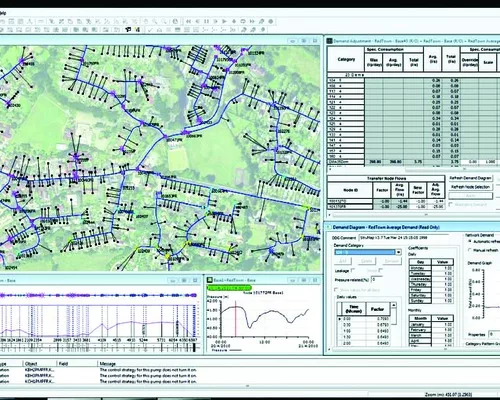
Task: Click the fast-forward-to-end playback icon
Action: (x=252, y=21)
